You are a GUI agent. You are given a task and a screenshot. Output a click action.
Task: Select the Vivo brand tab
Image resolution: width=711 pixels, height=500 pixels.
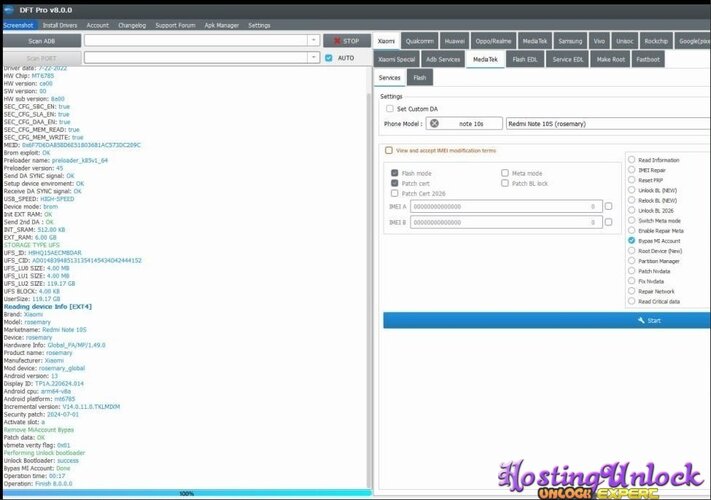[599, 41]
